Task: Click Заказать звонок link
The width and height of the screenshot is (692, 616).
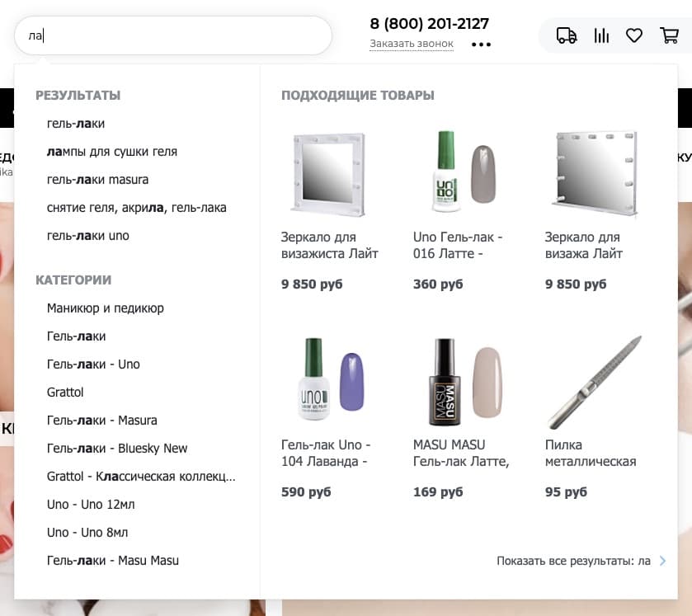Action: tap(412, 44)
